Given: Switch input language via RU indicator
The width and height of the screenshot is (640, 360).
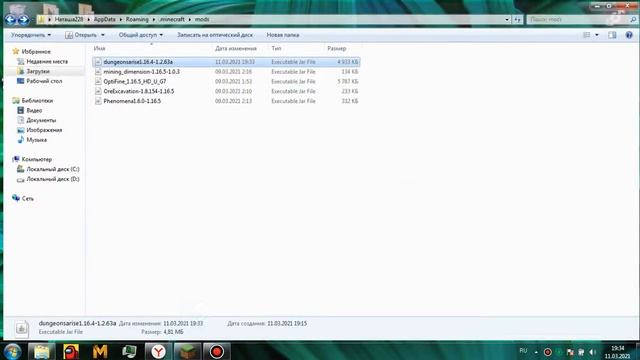Looking at the screenshot, I should pyautogui.click(x=523, y=351).
